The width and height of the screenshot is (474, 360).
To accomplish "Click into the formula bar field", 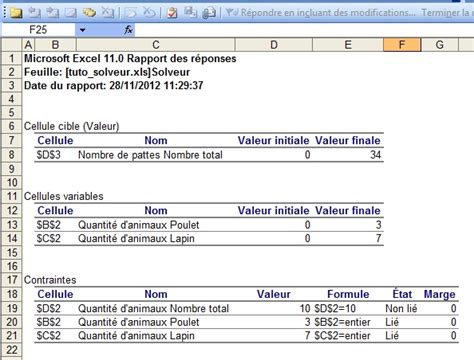I will 304,30.
